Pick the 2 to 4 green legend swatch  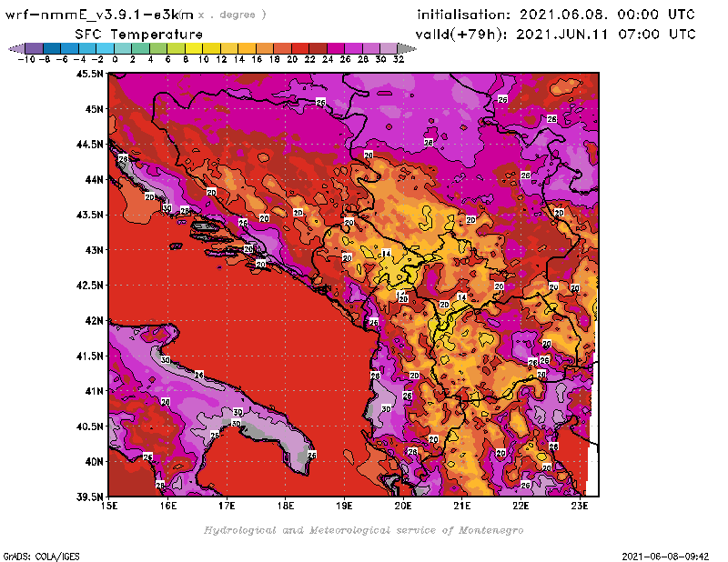[141, 48]
